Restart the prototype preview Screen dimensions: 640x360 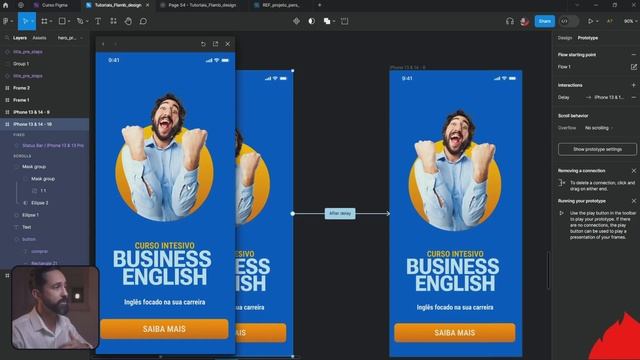tap(203, 44)
